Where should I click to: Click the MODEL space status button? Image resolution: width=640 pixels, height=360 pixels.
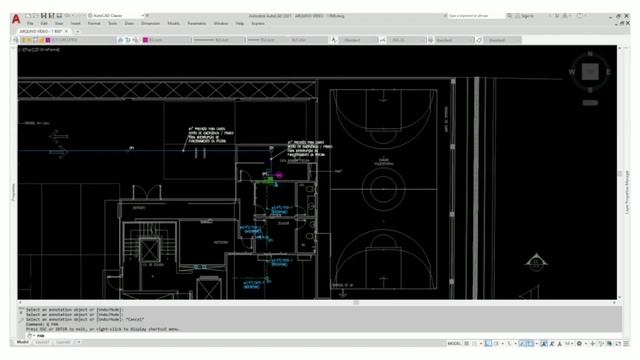[454, 344]
